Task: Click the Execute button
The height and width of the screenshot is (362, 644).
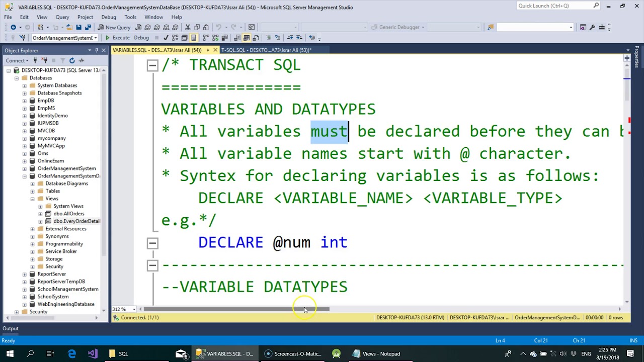Action: pos(117,38)
